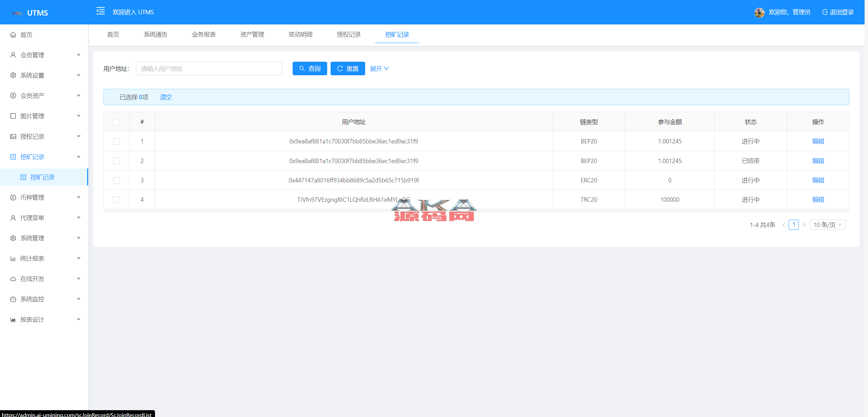Click the admin avatar picture

(759, 13)
